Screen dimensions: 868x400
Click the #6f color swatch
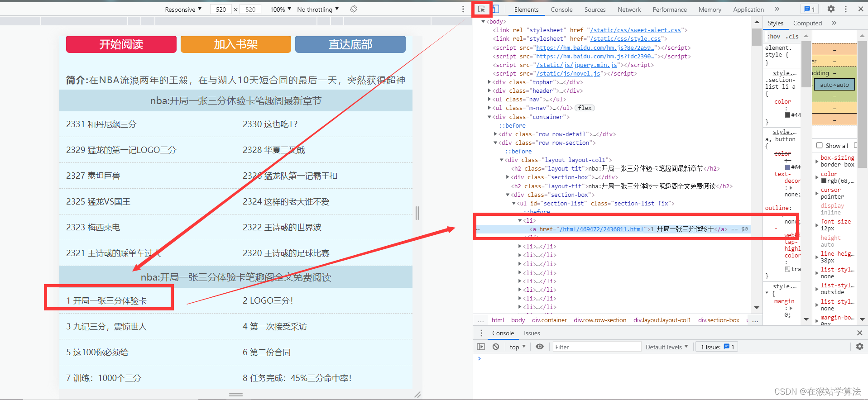pos(787,167)
